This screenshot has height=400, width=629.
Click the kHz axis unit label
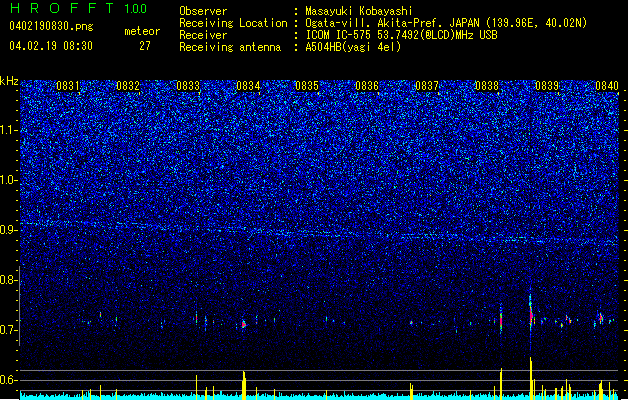(9, 81)
